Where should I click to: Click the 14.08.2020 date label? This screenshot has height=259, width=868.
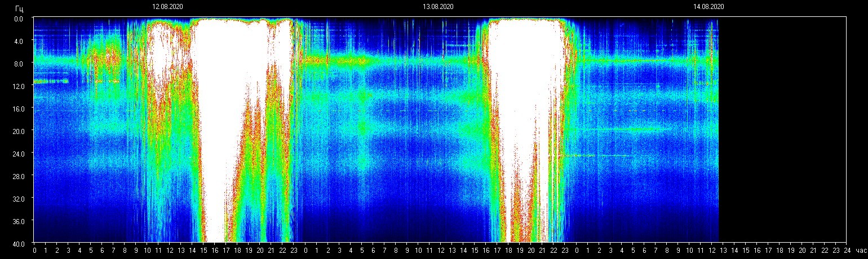pos(708,7)
